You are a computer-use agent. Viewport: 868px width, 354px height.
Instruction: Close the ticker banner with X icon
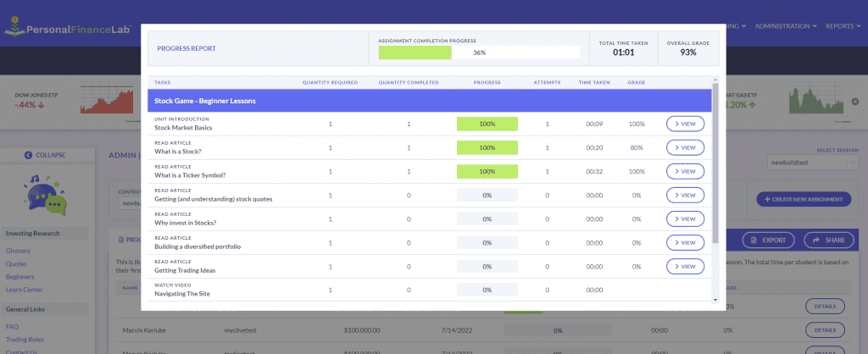tap(854, 102)
